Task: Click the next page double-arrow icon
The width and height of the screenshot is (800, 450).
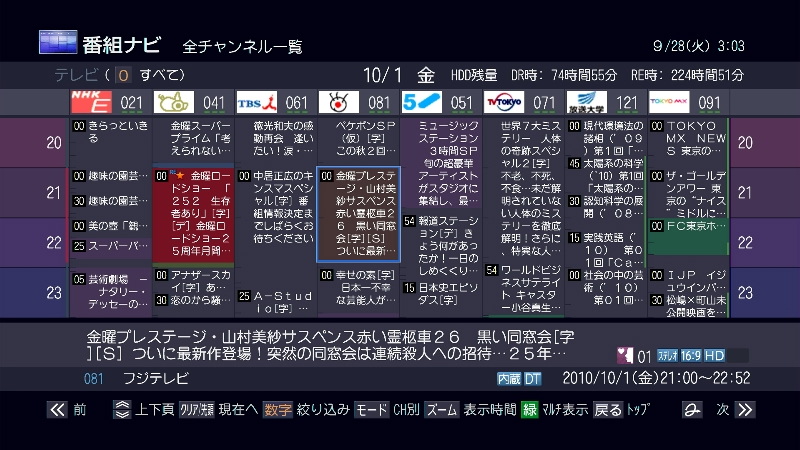Action: 745,410
